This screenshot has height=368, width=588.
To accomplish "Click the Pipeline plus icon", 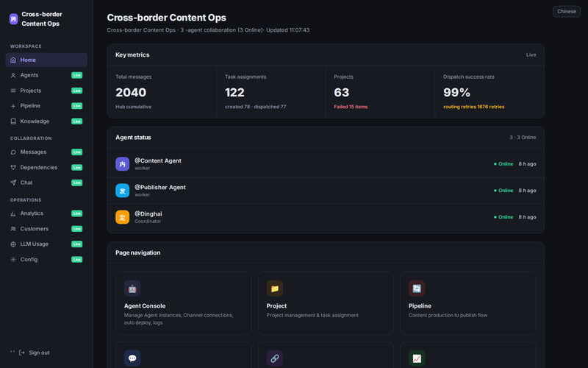I will (13, 106).
